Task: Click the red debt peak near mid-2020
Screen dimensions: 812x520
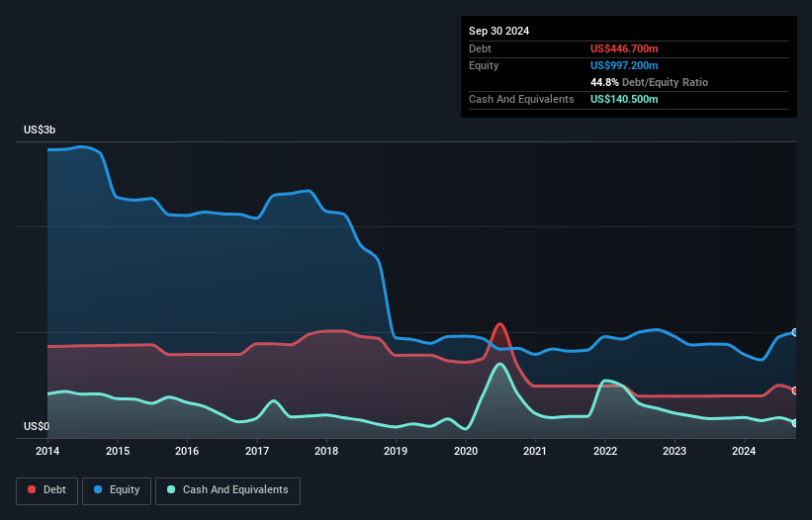Action: coord(499,324)
